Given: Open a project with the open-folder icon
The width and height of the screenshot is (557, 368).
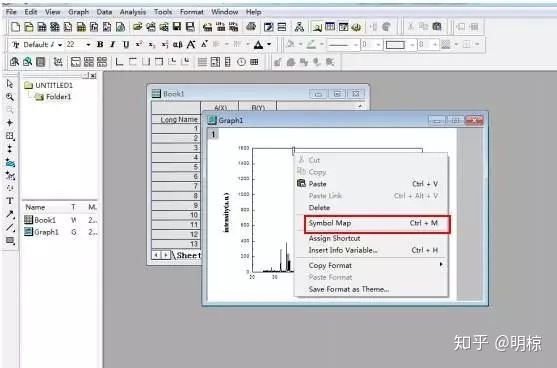Looking at the screenshot, I should (x=137, y=27).
